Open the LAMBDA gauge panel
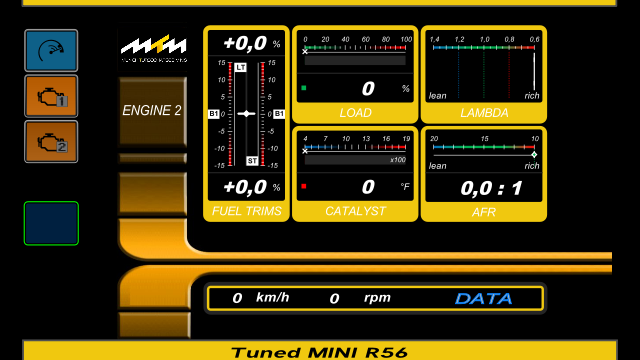The height and width of the screenshot is (360, 640). pos(484,74)
